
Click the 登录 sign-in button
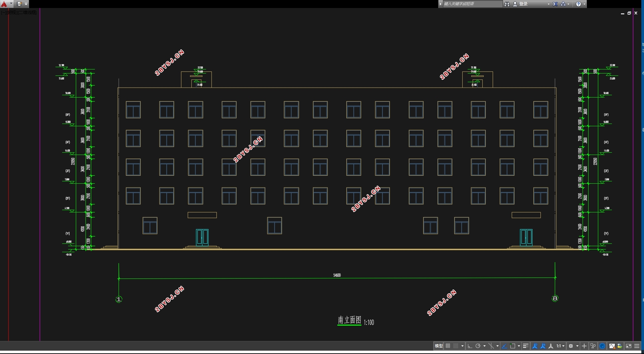523,4
